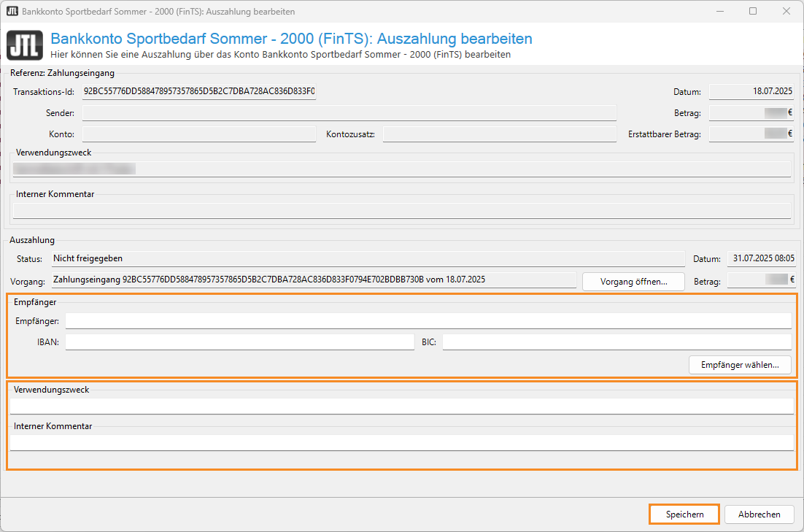804x532 pixels.
Task: Click the large JTL logo in header
Action: tap(25, 45)
